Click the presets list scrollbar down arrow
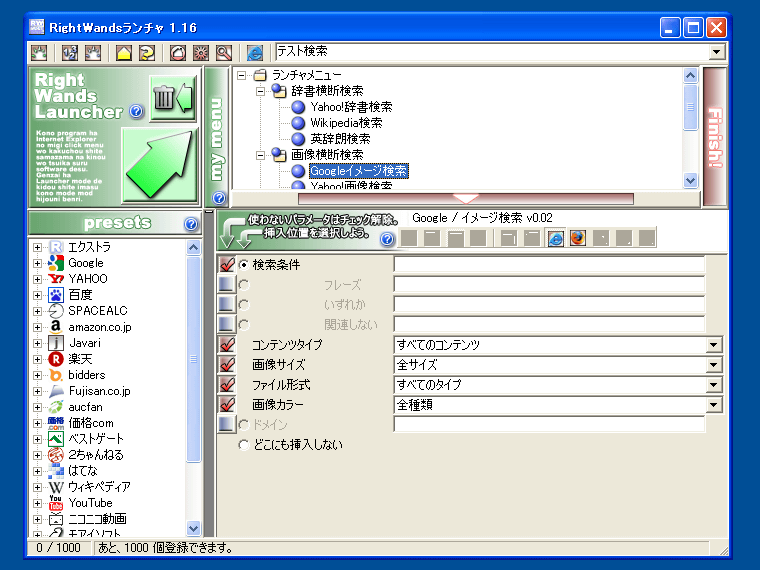Image resolution: width=760 pixels, height=570 pixels. [193, 528]
